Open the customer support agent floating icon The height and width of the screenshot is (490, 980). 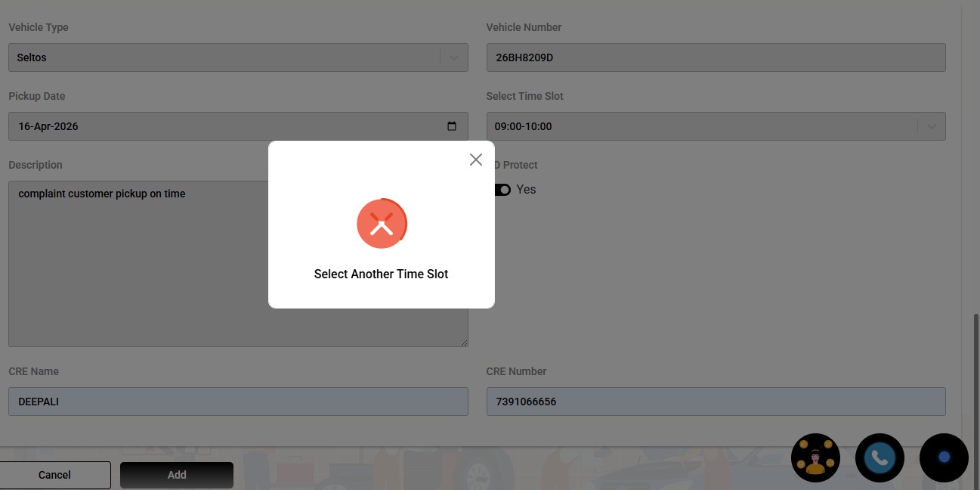point(815,457)
